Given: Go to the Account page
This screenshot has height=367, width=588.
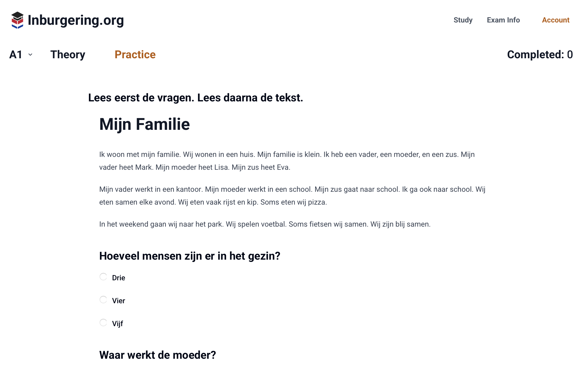Looking at the screenshot, I should pos(555,20).
